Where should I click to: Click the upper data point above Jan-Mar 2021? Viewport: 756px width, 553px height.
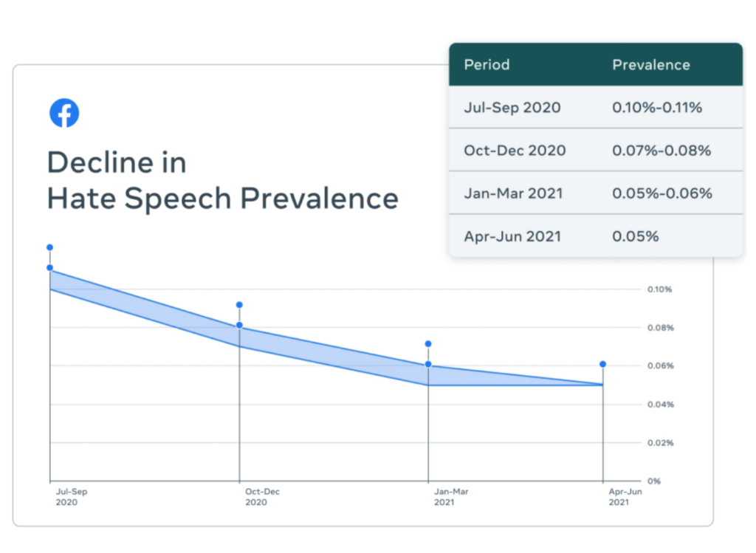[x=428, y=344]
